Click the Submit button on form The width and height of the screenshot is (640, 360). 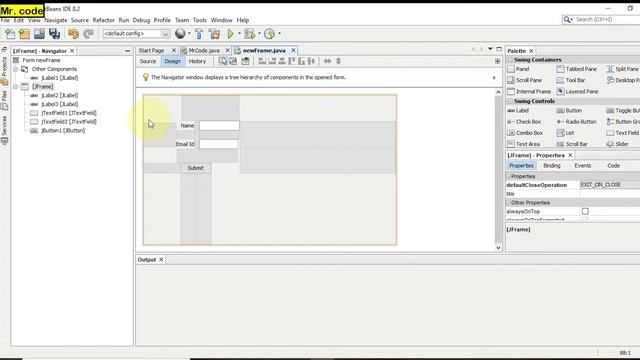tap(196, 168)
